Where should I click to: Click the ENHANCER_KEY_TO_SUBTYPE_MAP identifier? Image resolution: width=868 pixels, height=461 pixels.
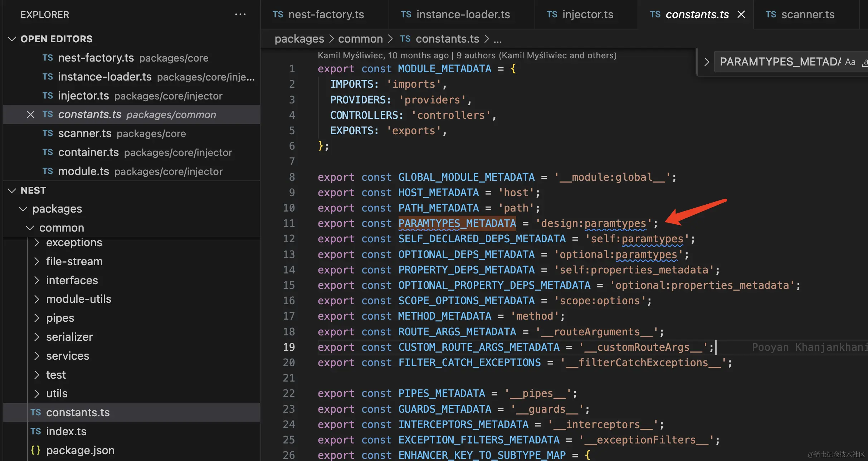[482, 455]
